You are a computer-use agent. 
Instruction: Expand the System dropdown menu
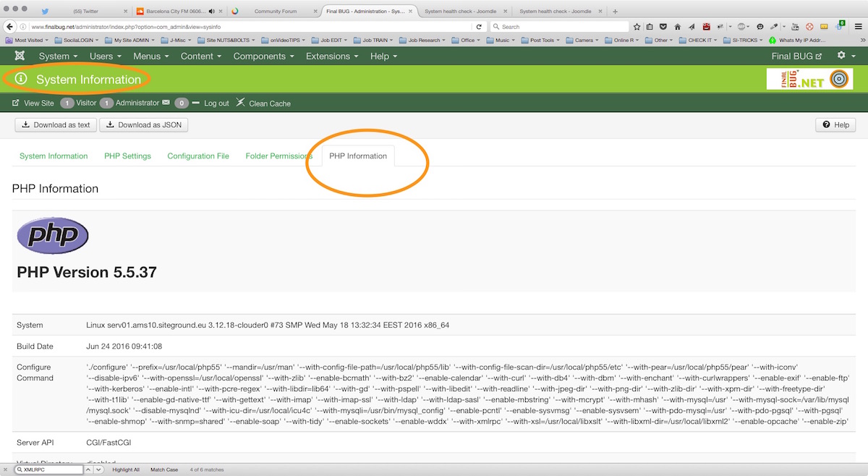(x=59, y=56)
